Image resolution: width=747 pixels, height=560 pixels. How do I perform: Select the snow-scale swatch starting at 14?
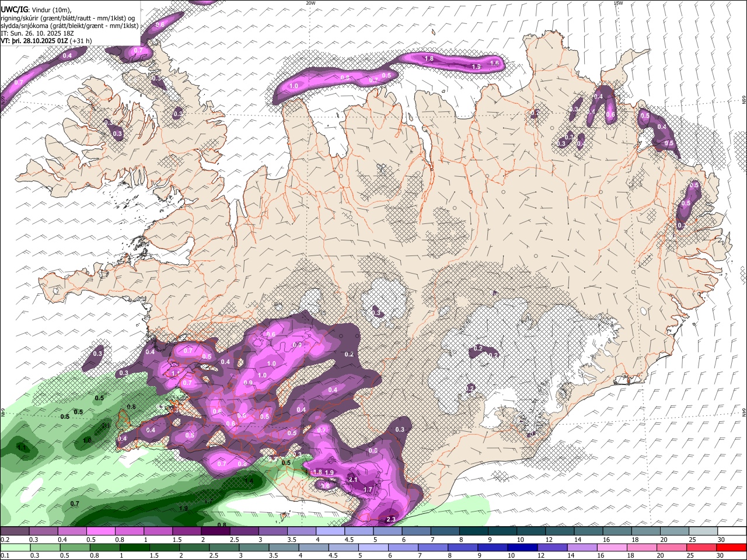click(588, 531)
